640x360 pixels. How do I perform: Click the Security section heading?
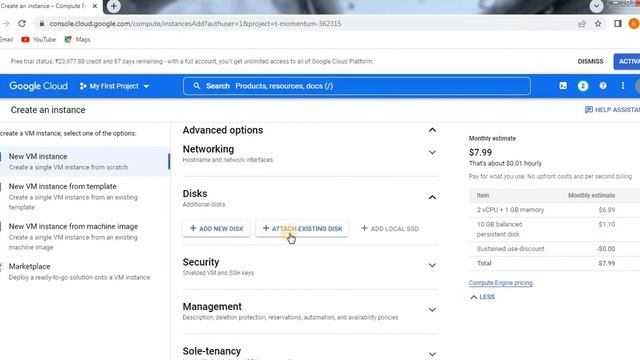pyautogui.click(x=201, y=262)
